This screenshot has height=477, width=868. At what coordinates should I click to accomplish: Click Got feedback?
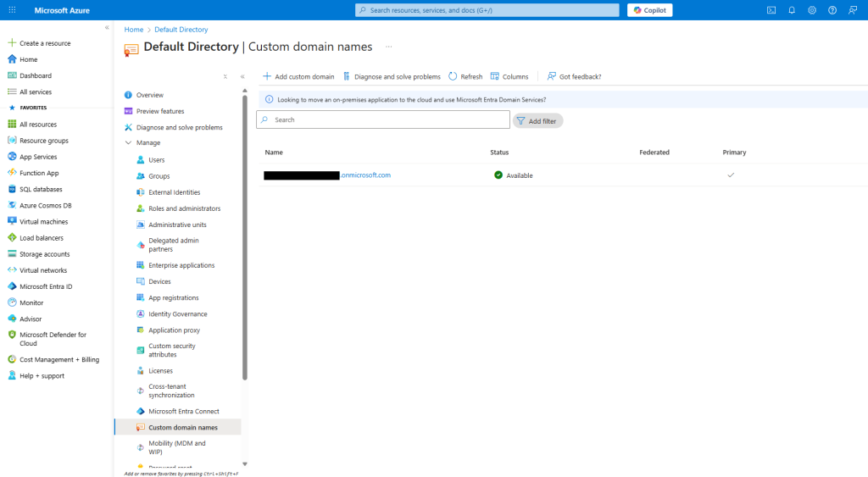pos(574,76)
